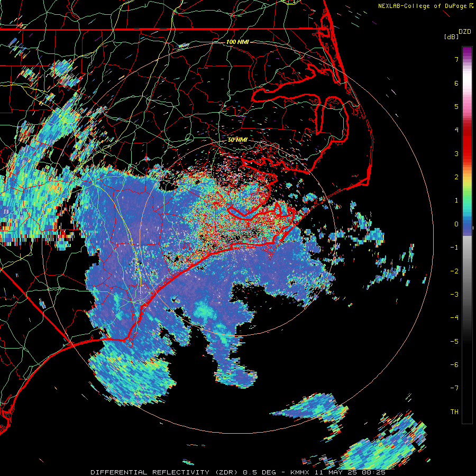Click the 50 NMI range ring label
The height and width of the screenshot is (476, 476).
pyautogui.click(x=237, y=140)
